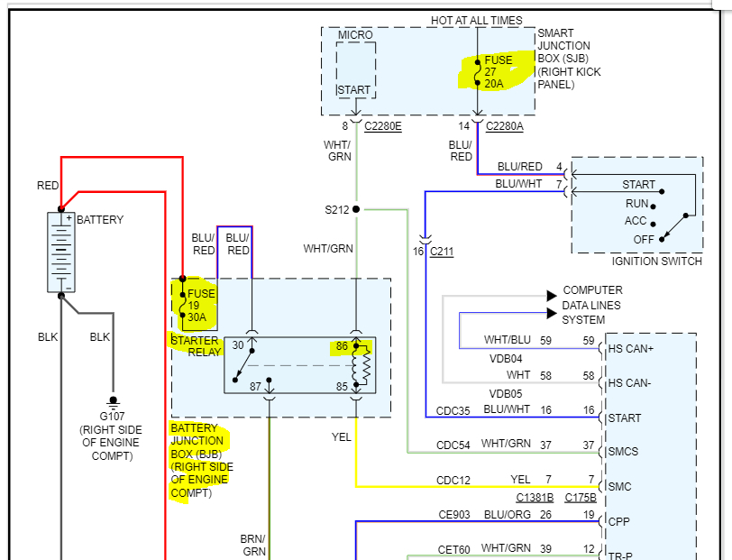Select the SMC pin label
This screenshot has height=560, width=732.
pos(619,487)
